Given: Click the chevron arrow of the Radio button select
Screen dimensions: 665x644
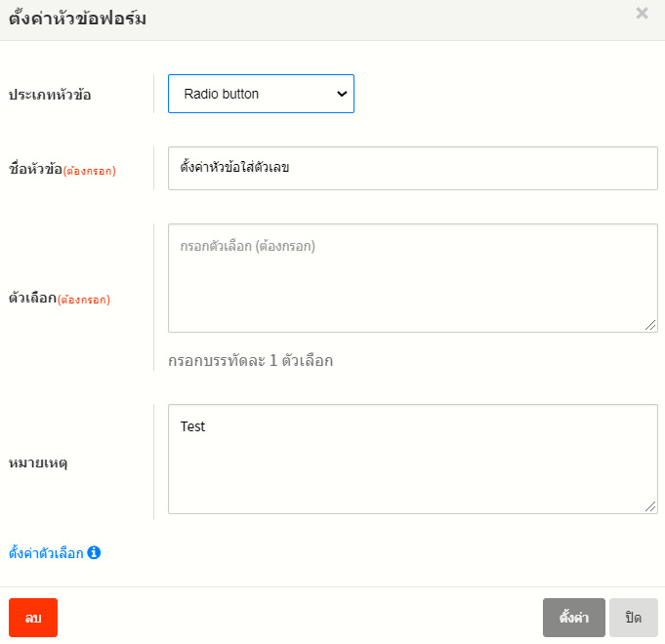Looking at the screenshot, I should coord(341,94).
